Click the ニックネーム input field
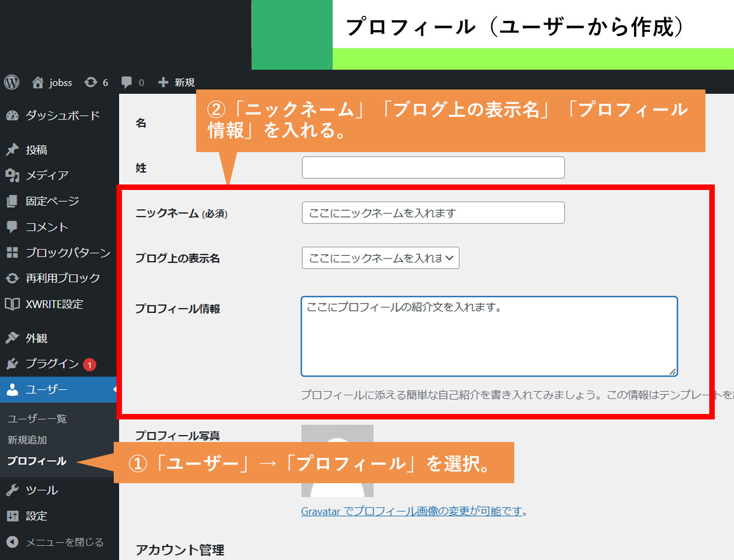 click(x=433, y=212)
